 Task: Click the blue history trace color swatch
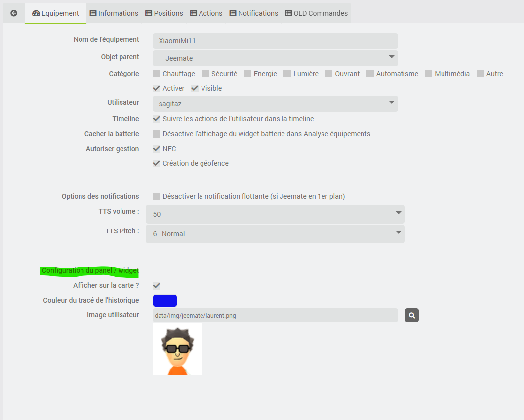tap(164, 300)
